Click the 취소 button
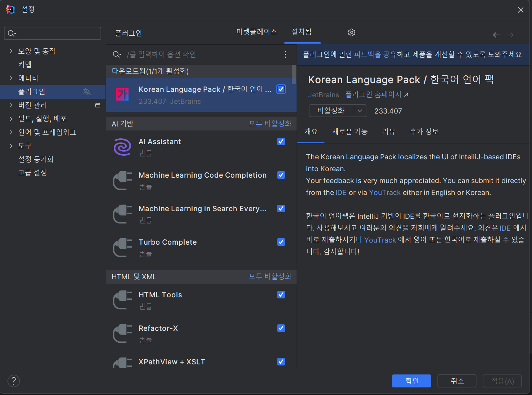This screenshot has width=532, height=395. click(x=457, y=381)
